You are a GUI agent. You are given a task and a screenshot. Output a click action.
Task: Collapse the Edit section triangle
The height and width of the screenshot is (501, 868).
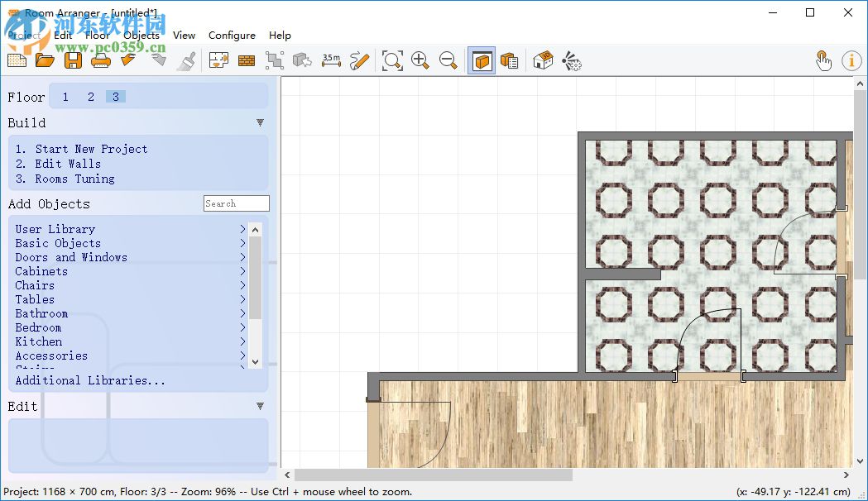(x=260, y=406)
